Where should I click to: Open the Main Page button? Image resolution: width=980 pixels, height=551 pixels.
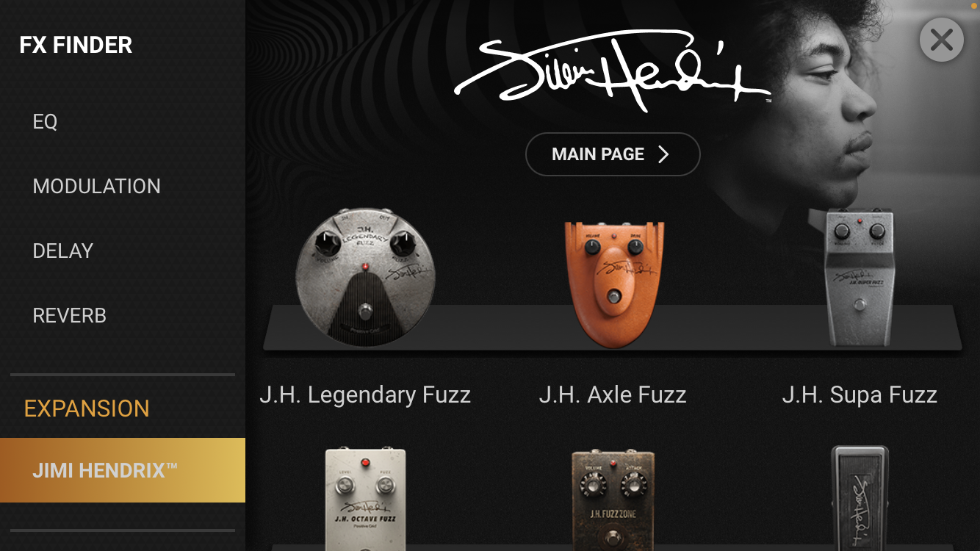(613, 154)
